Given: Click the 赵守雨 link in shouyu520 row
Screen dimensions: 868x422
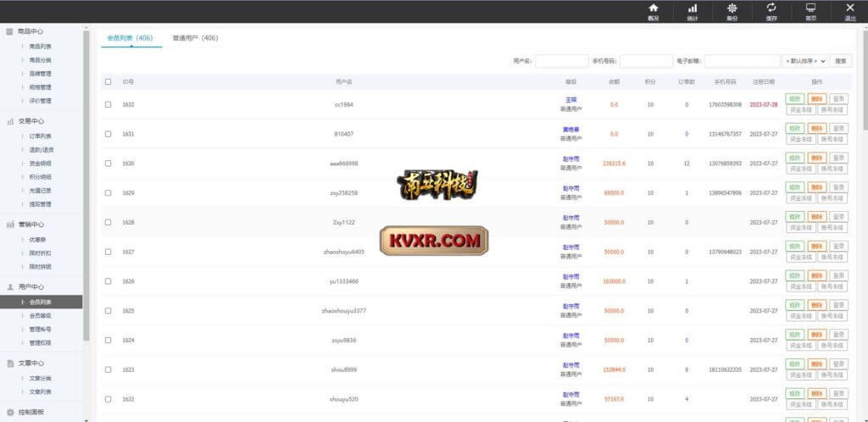Looking at the screenshot, I should 570,395.
